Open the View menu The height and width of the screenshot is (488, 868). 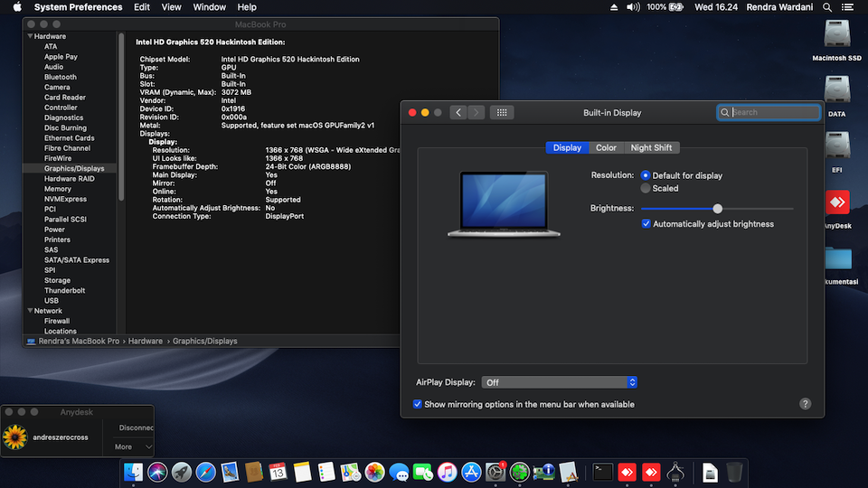[x=171, y=7]
